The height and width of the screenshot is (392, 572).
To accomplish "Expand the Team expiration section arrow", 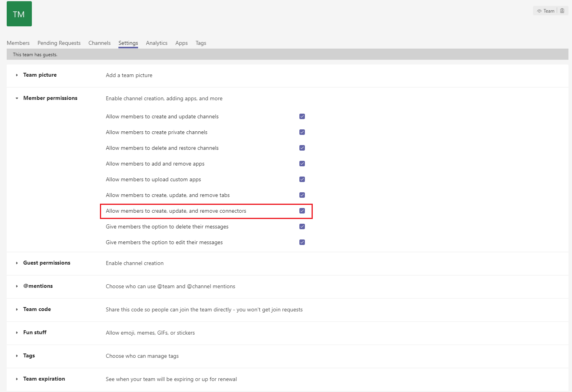I will 17,379.
